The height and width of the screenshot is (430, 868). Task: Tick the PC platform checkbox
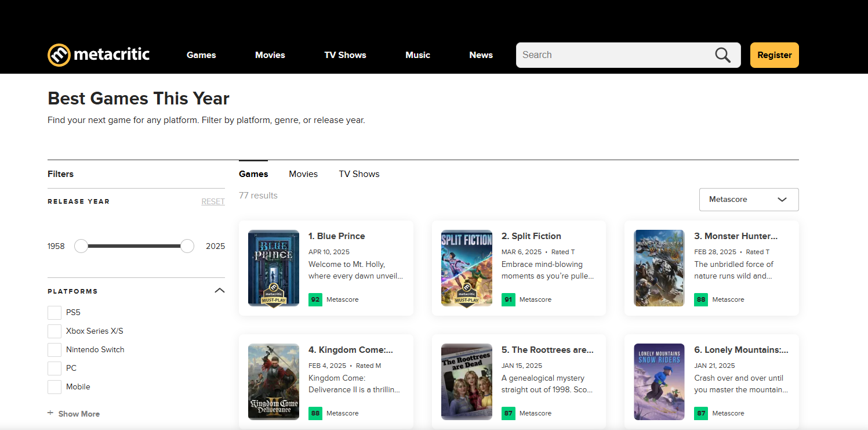(55, 368)
